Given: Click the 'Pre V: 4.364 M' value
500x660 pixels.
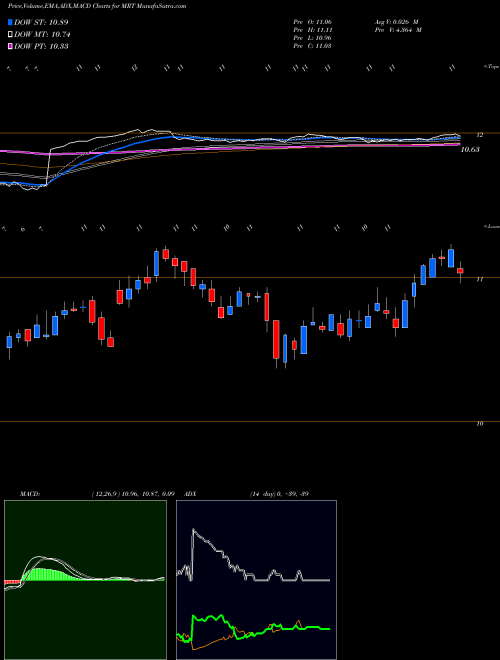Looking at the screenshot, I should pyautogui.click(x=398, y=30).
